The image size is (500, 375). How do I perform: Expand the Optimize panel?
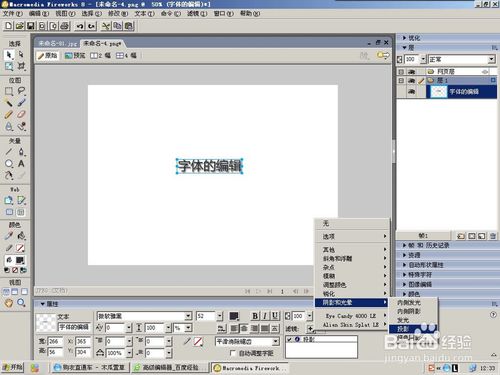tap(412, 38)
